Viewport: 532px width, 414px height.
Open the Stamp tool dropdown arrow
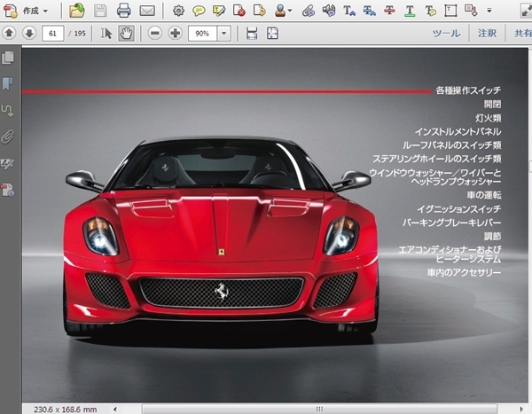coord(290,11)
